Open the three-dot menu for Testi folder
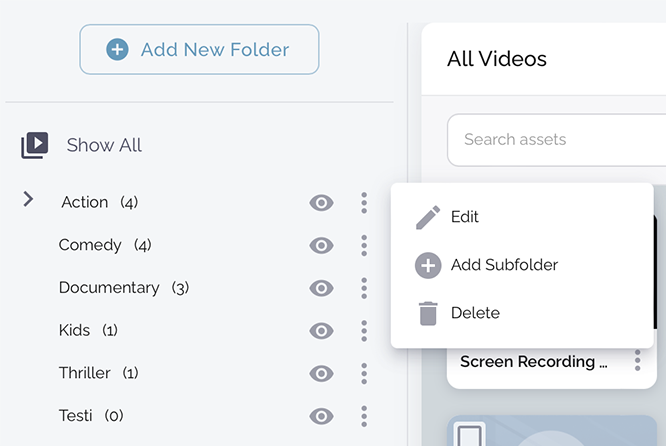The height and width of the screenshot is (446, 666). coord(364,416)
